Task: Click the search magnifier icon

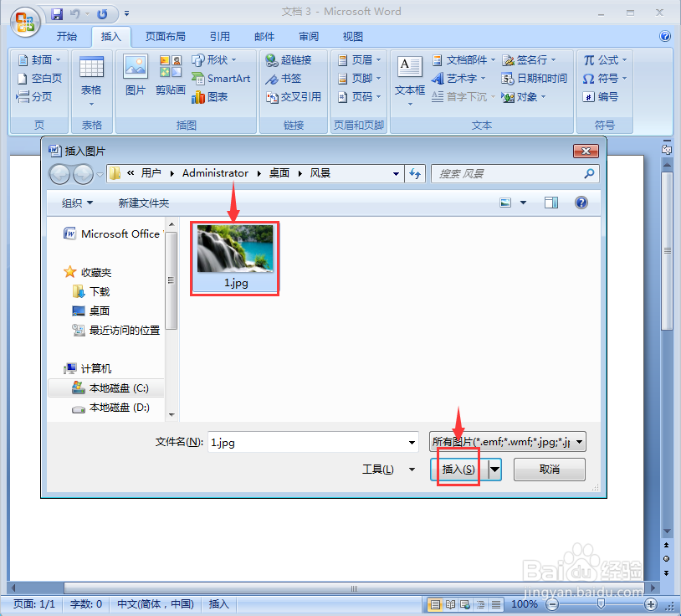Action: point(589,174)
